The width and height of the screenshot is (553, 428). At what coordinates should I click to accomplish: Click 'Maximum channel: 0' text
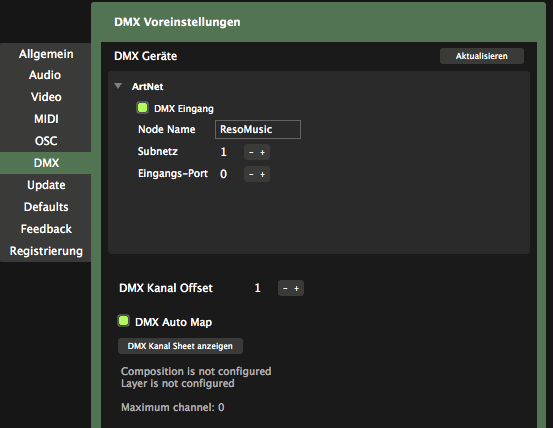coord(173,407)
